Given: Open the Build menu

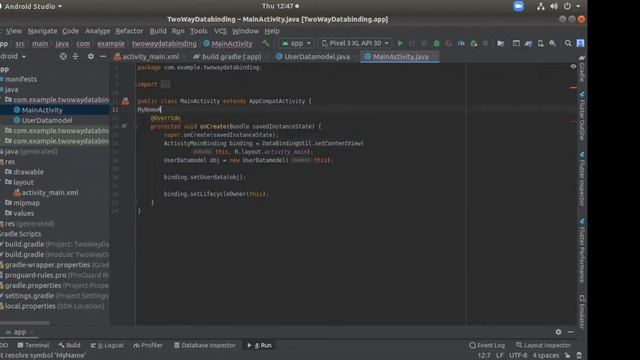Looking at the screenshot, I should coord(158,31).
